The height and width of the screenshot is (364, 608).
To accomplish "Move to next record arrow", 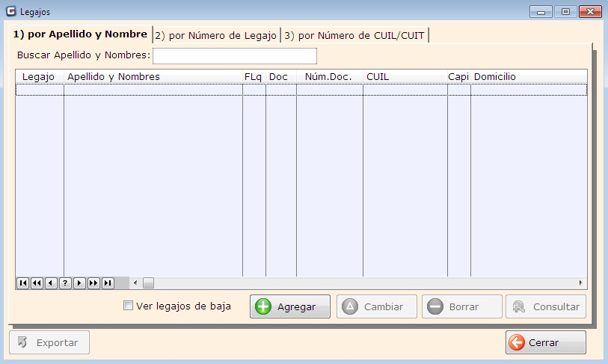I will point(79,283).
